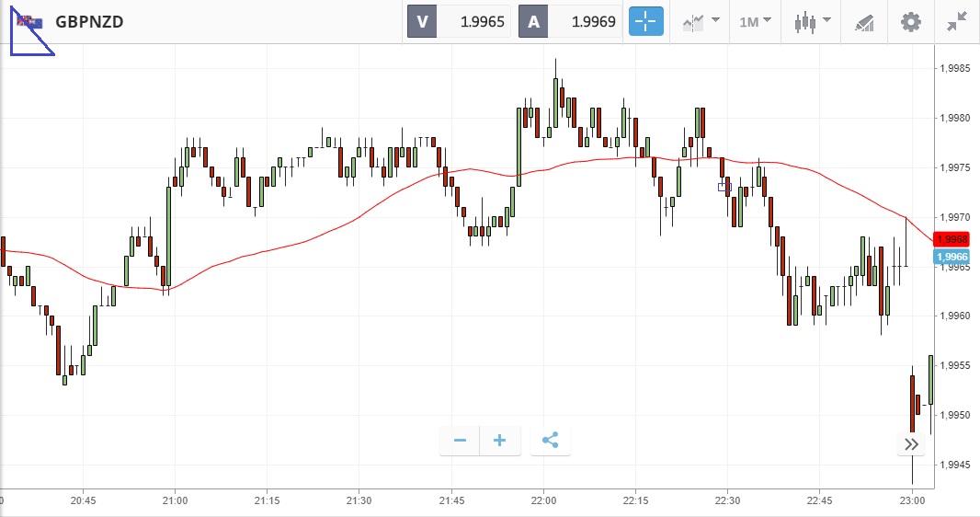Click the GBPNZD symbol name
Viewport: 980px width, 517px height.
(89, 21)
